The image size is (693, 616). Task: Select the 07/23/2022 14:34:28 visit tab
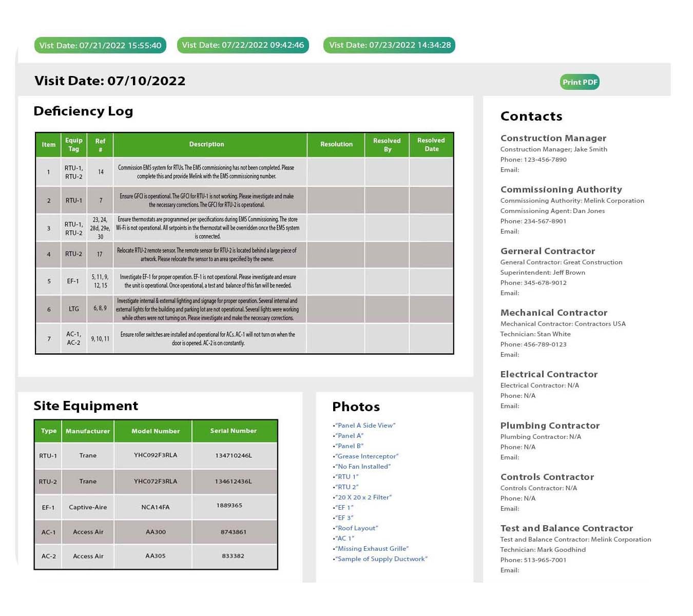tap(390, 45)
